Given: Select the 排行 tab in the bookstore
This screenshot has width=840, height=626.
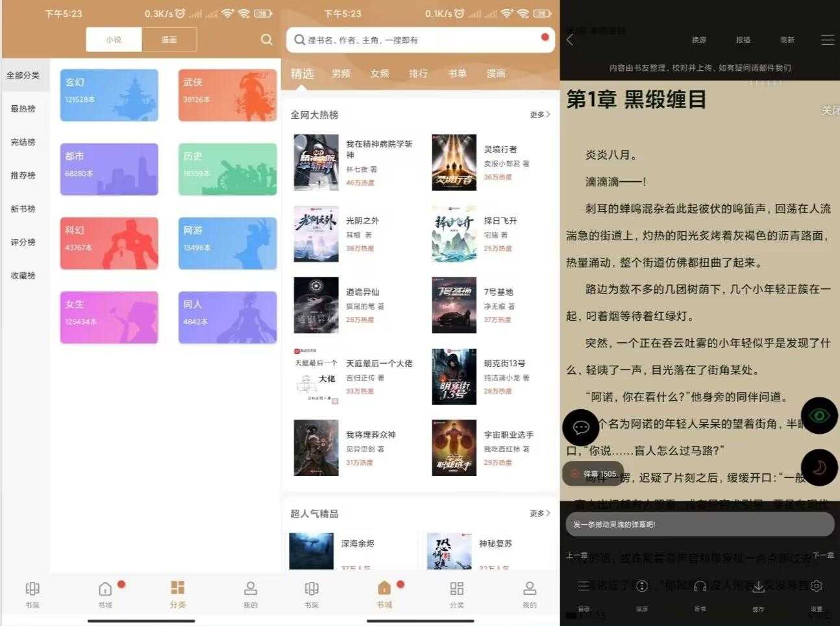Looking at the screenshot, I should pos(419,73).
